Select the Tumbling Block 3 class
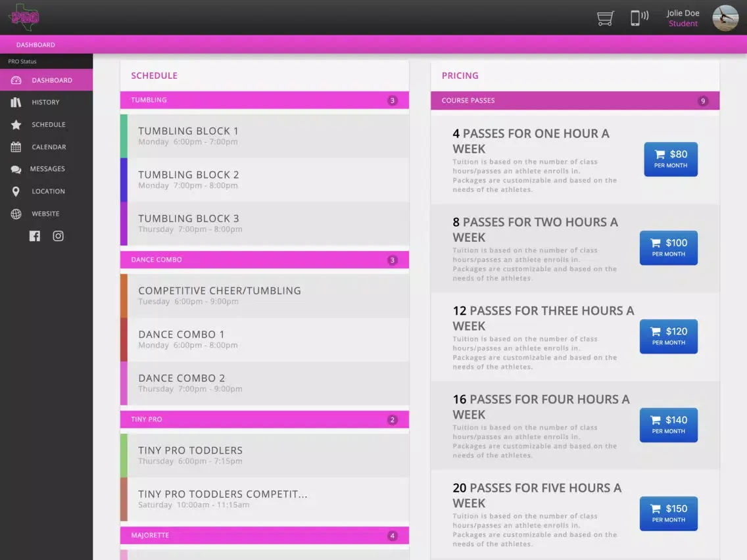Screen dimensions: 747x560 point(264,223)
